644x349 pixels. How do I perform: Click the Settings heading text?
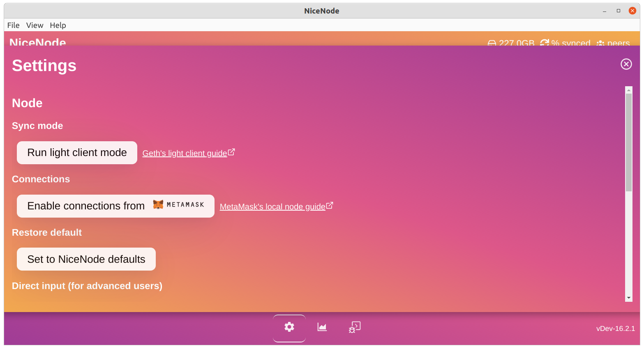pyautogui.click(x=44, y=66)
